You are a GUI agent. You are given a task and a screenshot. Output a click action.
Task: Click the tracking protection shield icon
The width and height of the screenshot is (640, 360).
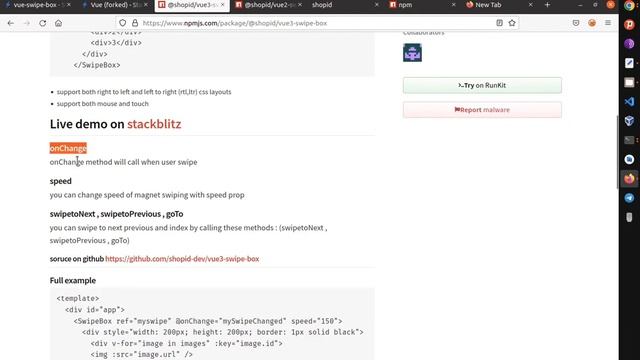point(122,23)
